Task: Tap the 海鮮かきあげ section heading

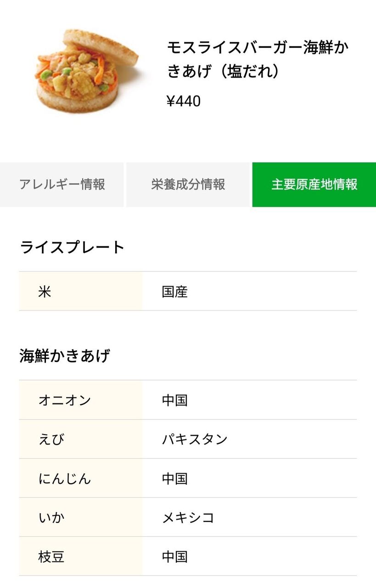Action: (65, 356)
